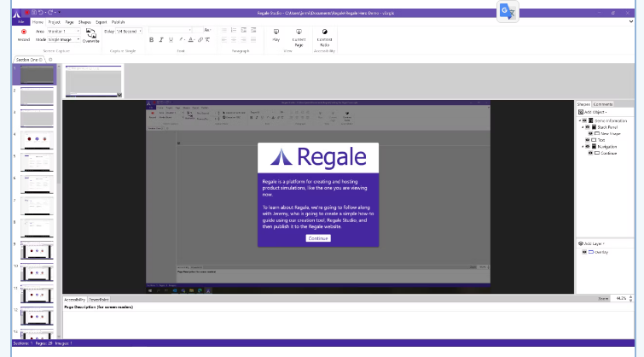The height and width of the screenshot is (357, 644).
Task: Toggle visibility of Navigation object
Action: [x=588, y=147]
